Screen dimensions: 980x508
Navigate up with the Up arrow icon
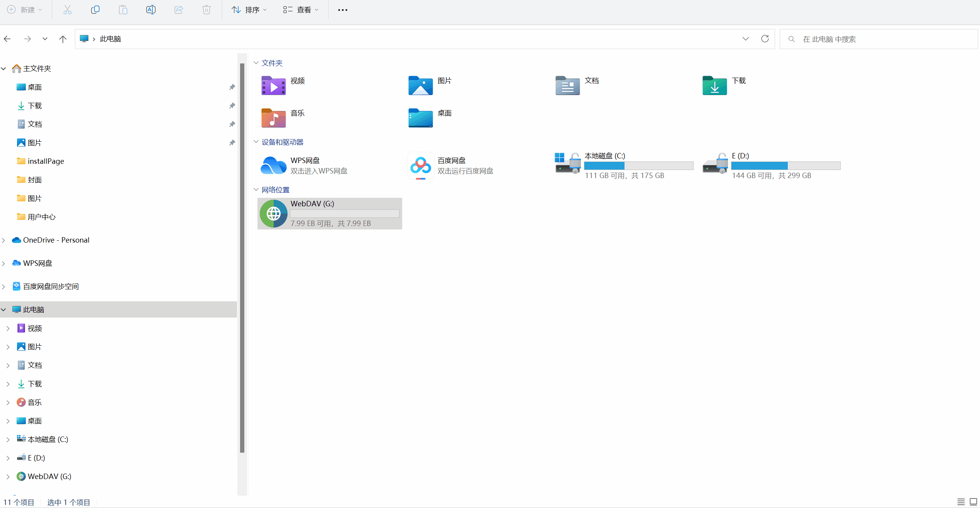[x=63, y=39]
